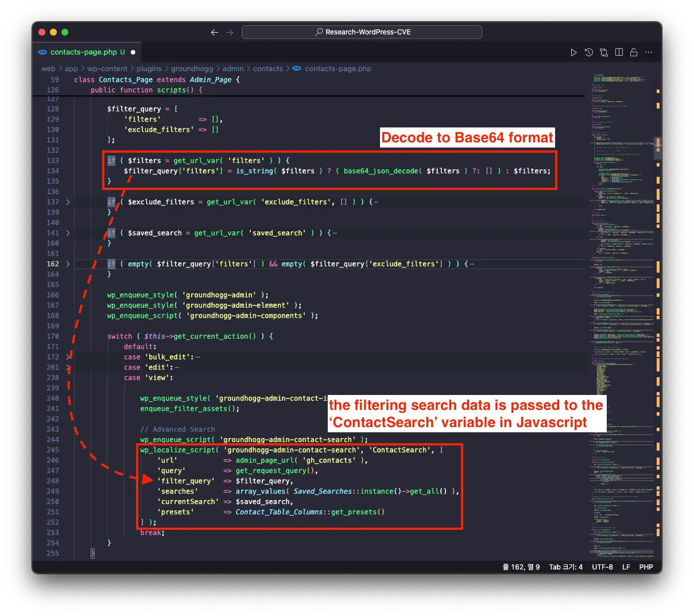Click 'get_current_action()' in the switch statement
Screen dimensions: 694x616
click(215, 336)
